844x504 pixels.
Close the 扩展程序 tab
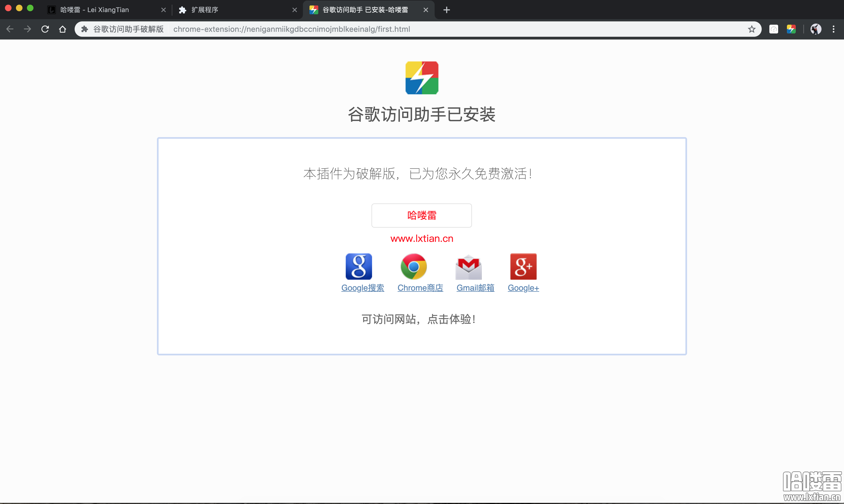tap(295, 10)
